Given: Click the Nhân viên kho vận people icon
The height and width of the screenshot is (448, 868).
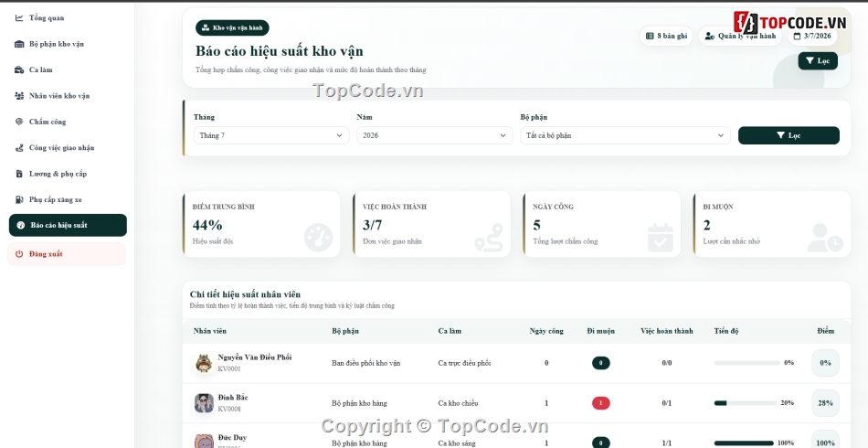Looking at the screenshot, I should click(x=19, y=96).
